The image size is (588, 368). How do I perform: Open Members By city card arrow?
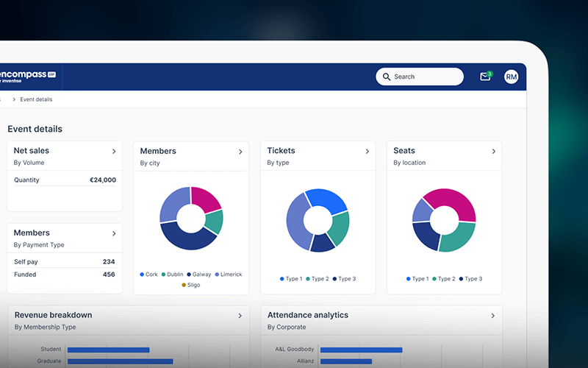pyautogui.click(x=240, y=152)
